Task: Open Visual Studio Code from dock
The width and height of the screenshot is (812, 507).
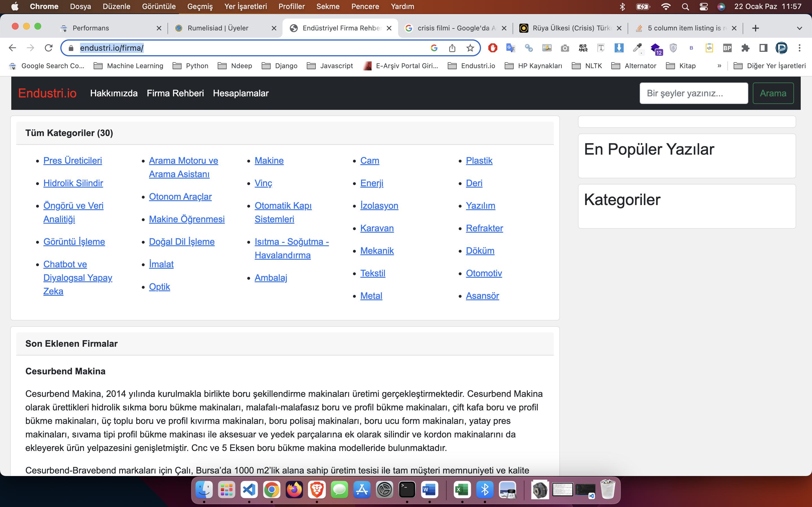Action: [249, 490]
